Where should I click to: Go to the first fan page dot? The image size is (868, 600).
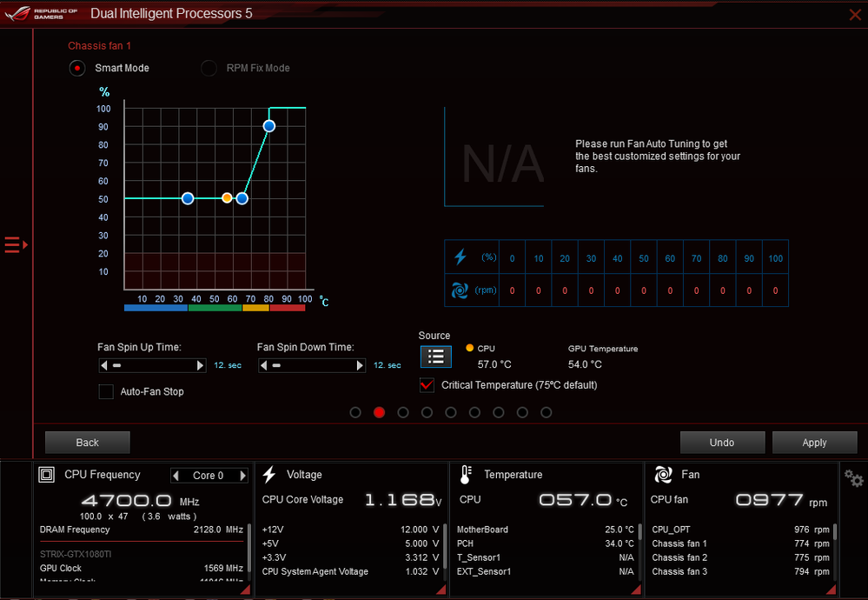click(x=355, y=413)
